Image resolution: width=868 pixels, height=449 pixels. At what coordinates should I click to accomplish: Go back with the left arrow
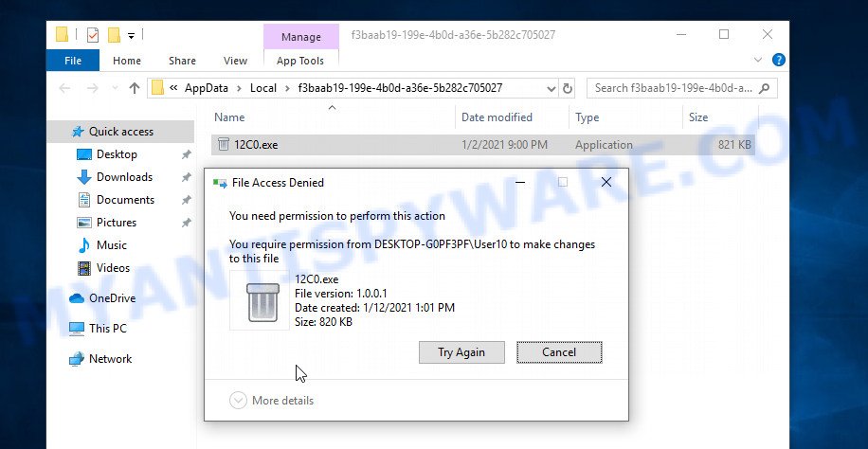point(64,88)
